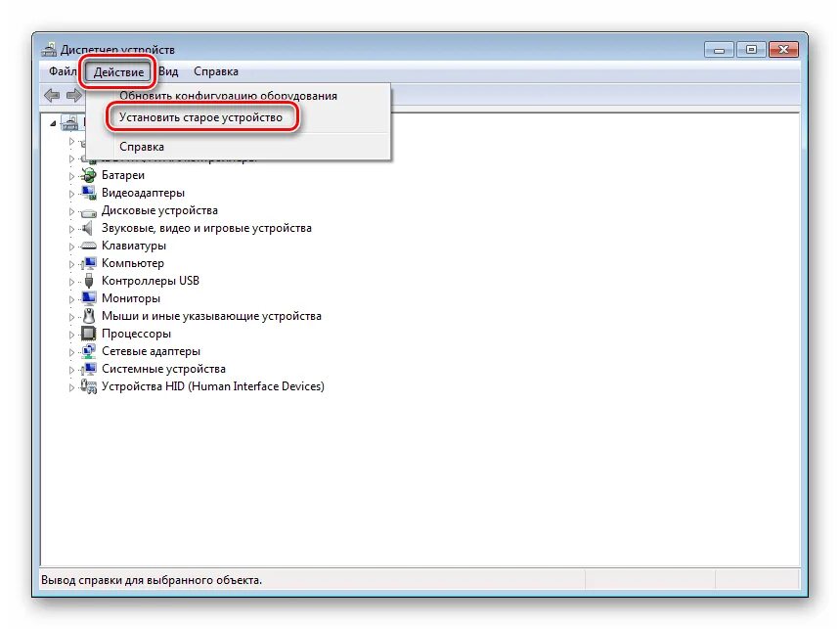Click the Клавиатуры keyboard icon
Viewport: 840px width, 629px height.
pyautogui.click(x=88, y=246)
